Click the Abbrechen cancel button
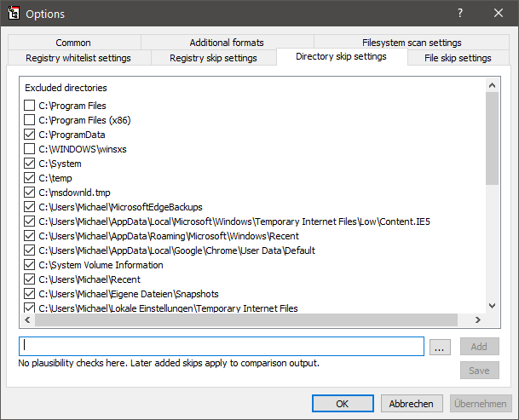The image size is (519, 420). tap(412, 404)
